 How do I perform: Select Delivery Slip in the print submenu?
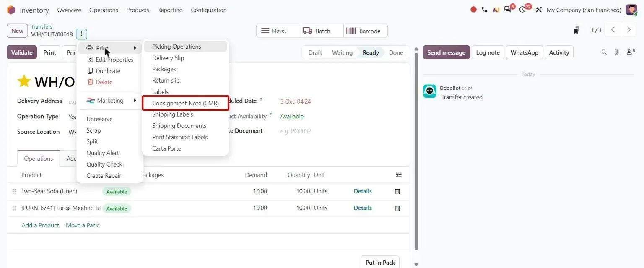[185, 58]
